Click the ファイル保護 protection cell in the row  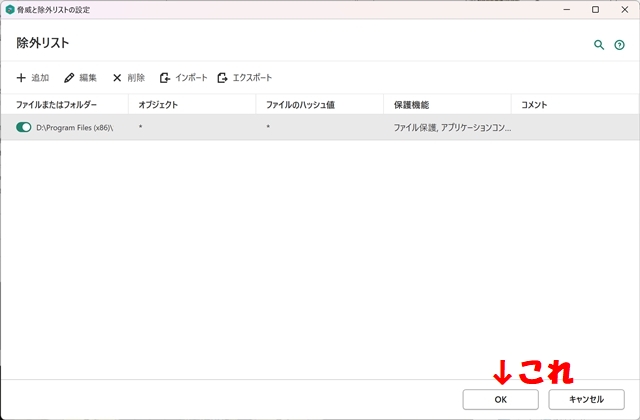(x=452, y=128)
